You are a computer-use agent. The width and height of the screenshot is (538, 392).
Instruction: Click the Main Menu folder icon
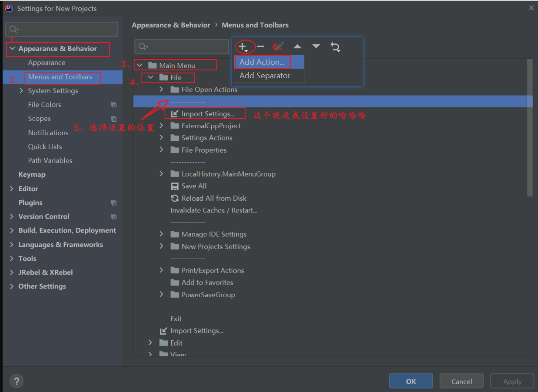(x=152, y=65)
